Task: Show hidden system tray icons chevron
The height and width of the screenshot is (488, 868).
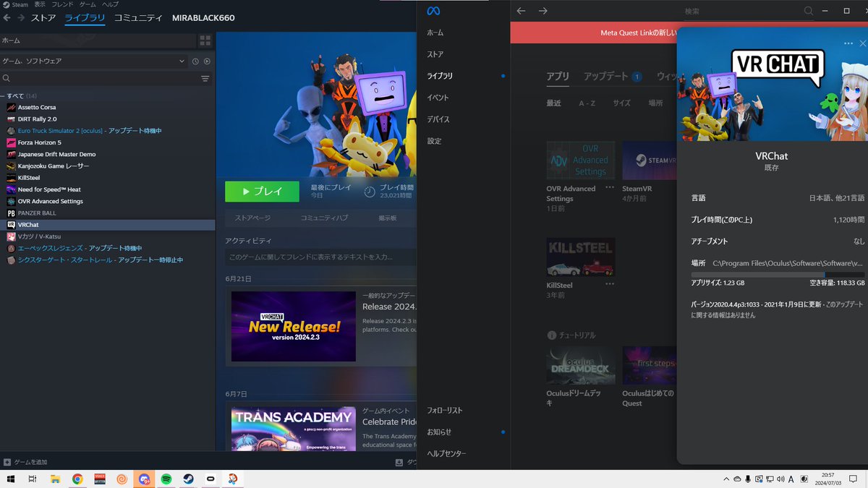Action: coord(726,479)
